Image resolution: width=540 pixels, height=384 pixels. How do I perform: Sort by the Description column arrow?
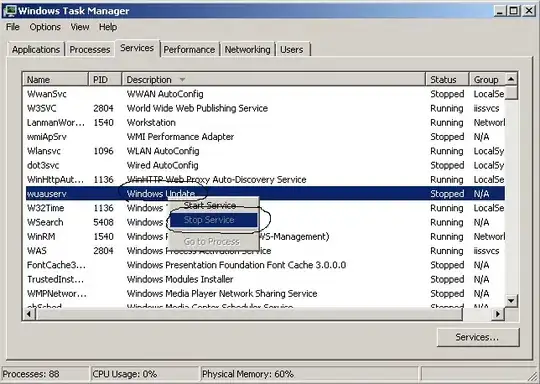coord(182,80)
